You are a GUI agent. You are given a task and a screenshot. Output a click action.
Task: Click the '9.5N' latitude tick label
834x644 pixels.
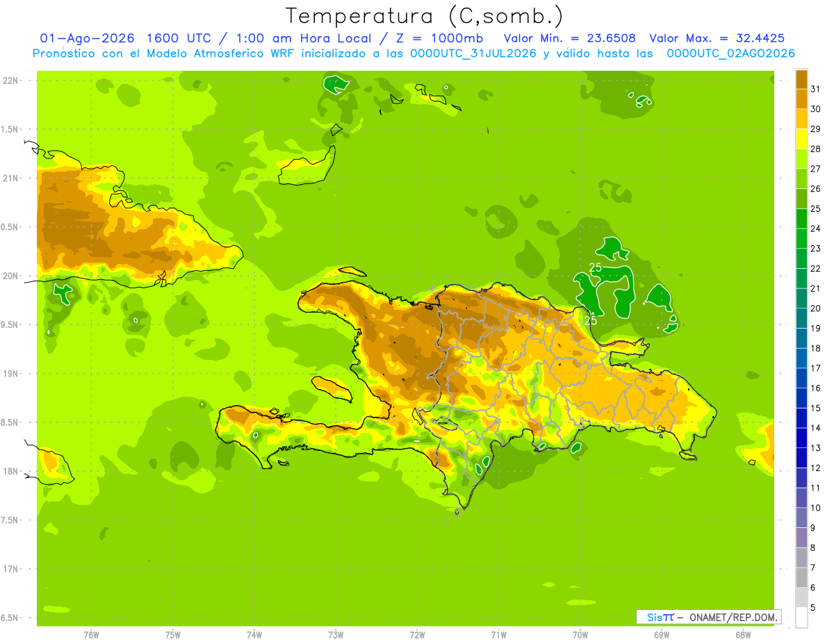[x=10, y=325]
